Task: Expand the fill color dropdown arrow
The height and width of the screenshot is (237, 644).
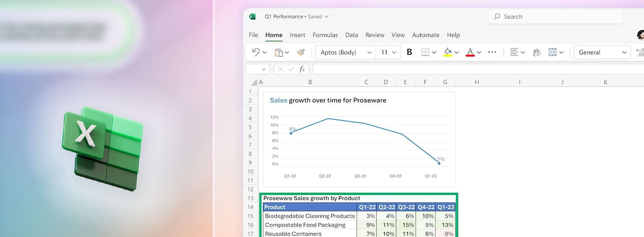Action: click(x=456, y=53)
